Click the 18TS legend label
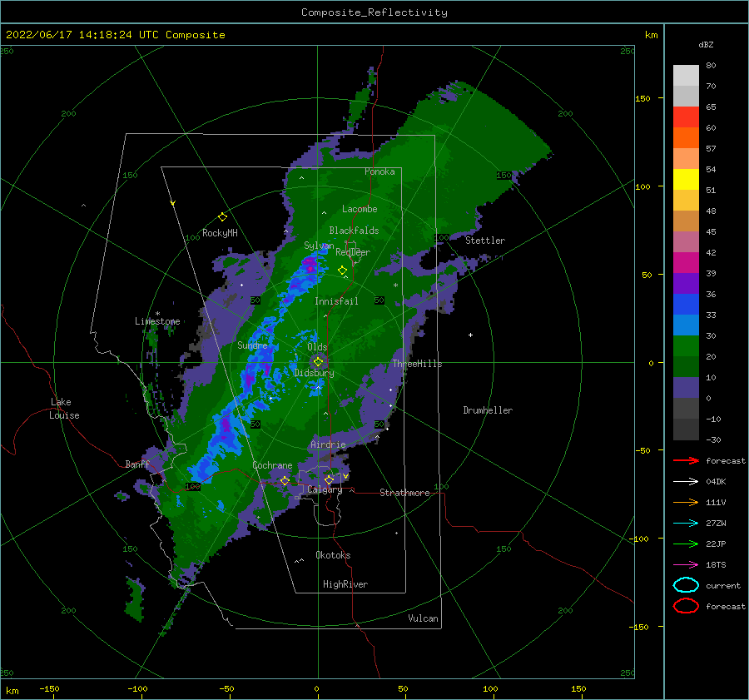This screenshot has height=700, width=749. point(716,565)
